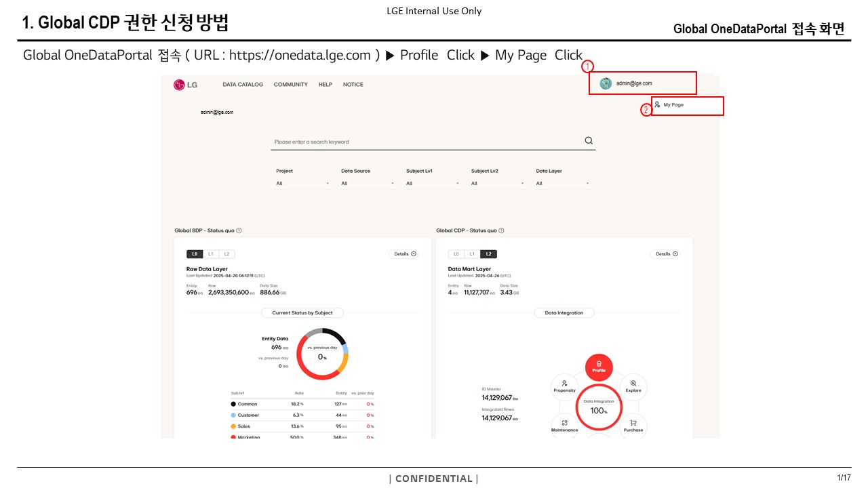The image size is (868, 488).
Task: Select the Purchase cart icon
Action: (633, 426)
